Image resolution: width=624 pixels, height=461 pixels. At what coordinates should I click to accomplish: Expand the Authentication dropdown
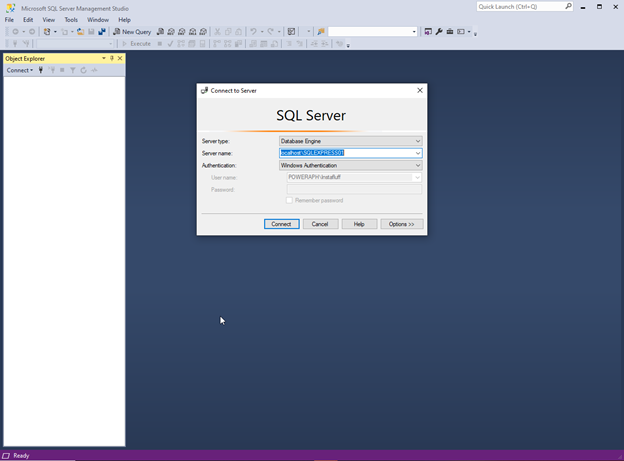418,165
